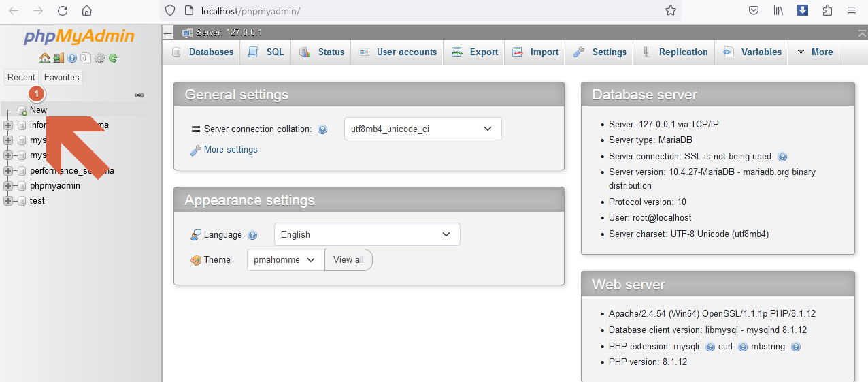The image size is (868, 382).
Task: Click the collapse top menu arrows icon
Action: 863,33
